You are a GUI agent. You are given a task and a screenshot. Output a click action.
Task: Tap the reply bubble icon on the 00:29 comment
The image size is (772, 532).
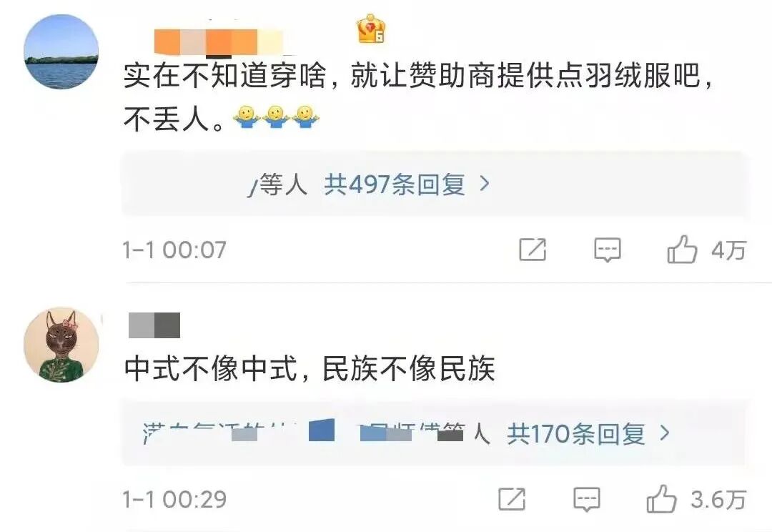coord(587,499)
